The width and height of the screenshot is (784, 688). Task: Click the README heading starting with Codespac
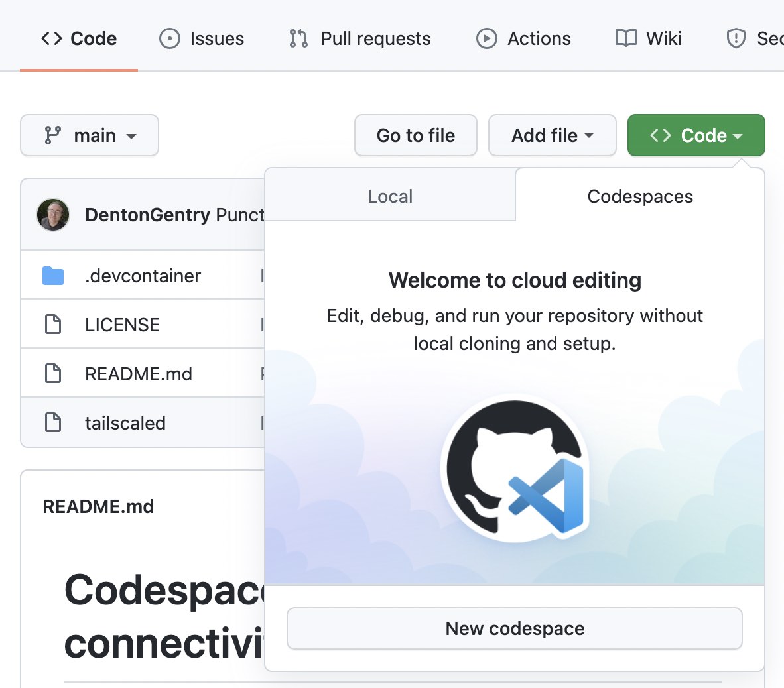pos(164,618)
